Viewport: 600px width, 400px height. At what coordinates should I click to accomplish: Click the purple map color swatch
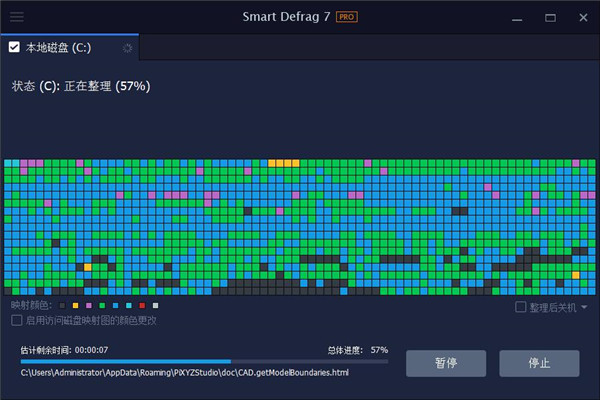coord(89,305)
